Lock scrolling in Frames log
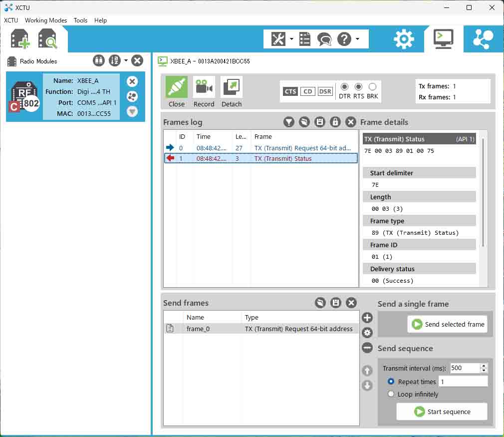The width and height of the screenshot is (504, 437). pos(335,122)
